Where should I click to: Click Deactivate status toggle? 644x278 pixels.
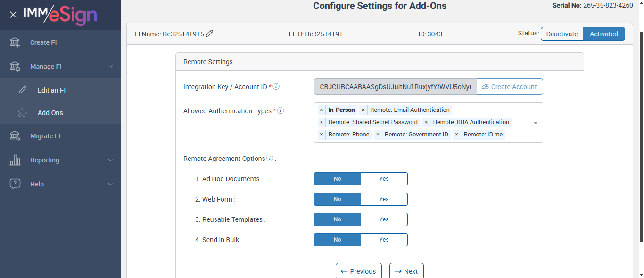tap(561, 34)
